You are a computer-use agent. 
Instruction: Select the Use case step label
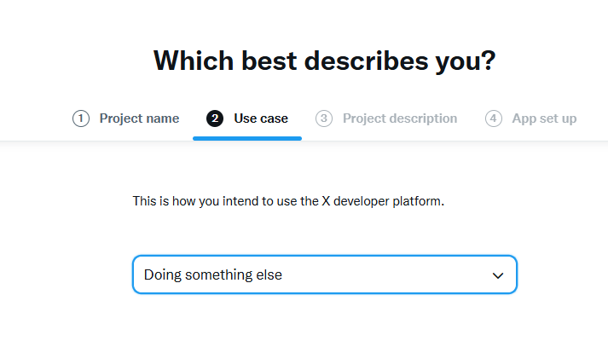[261, 118]
